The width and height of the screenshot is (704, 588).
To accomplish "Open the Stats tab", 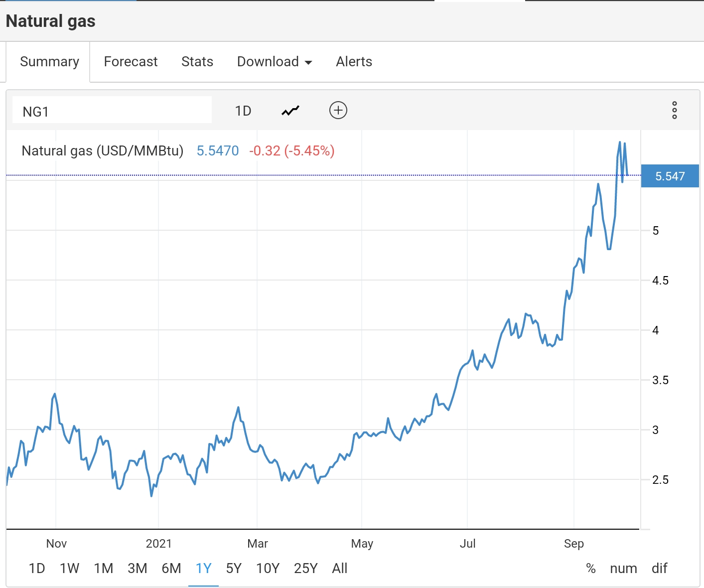I will pos(197,62).
